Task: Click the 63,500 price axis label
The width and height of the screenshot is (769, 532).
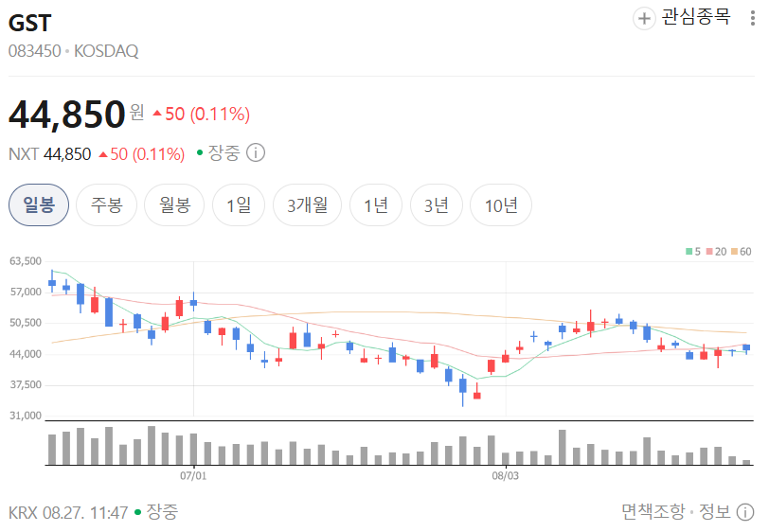Action: pyautogui.click(x=26, y=261)
